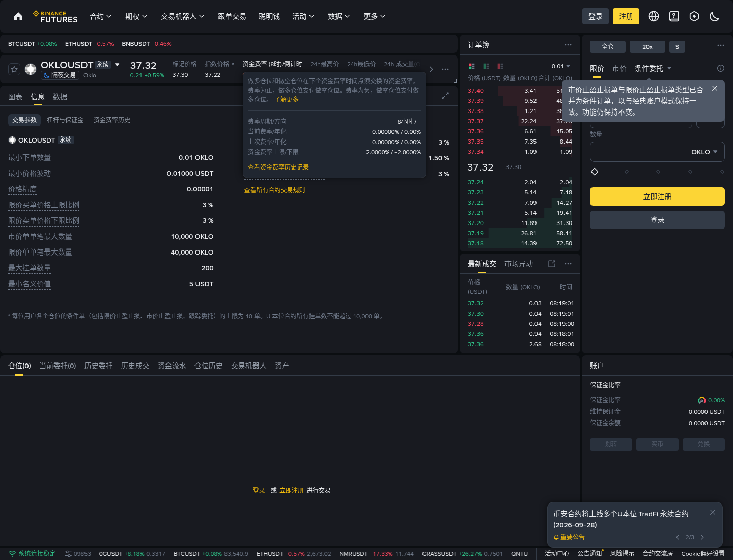
Task: Show only asks in order book
Action: point(500,66)
